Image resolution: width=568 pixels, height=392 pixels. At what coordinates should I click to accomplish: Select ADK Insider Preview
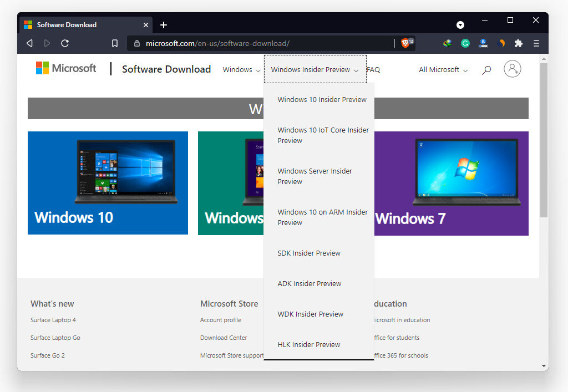click(310, 283)
